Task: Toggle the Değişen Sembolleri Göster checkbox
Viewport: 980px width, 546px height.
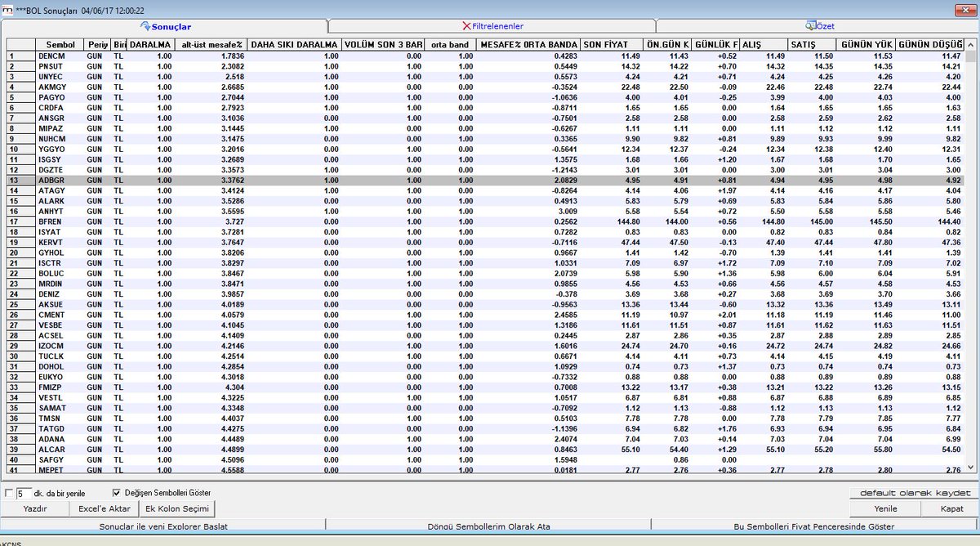Action: click(117, 494)
